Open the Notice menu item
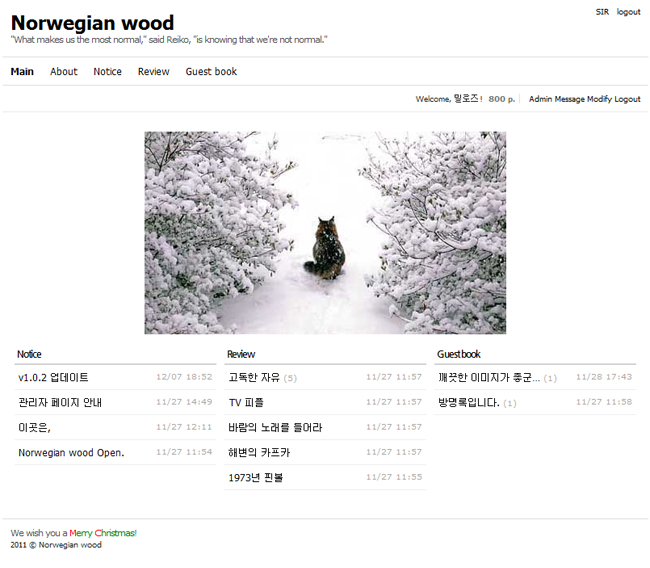650x568 pixels. pos(107,72)
